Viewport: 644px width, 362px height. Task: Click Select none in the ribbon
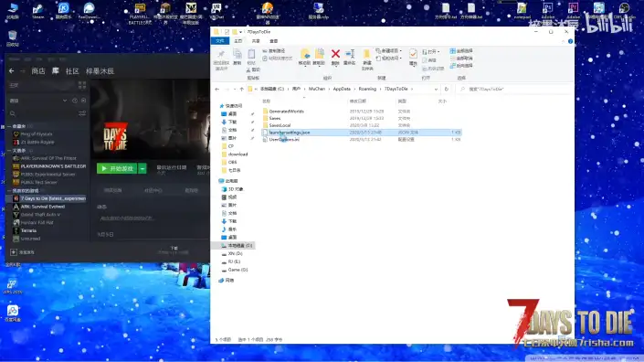click(461, 59)
